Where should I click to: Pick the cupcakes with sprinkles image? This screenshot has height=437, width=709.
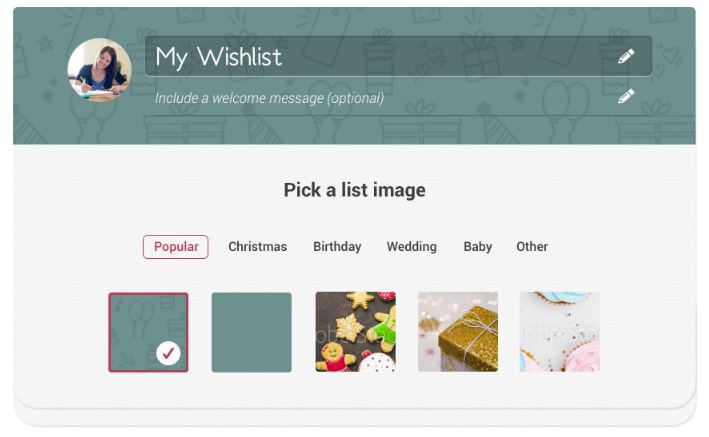click(559, 332)
